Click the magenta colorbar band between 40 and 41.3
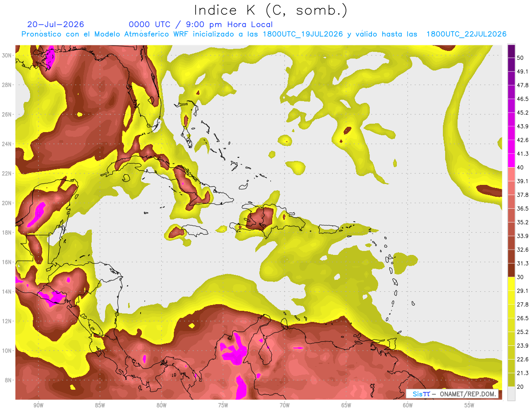Viewport: 532px width, 411px height. pyautogui.click(x=511, y=160)
